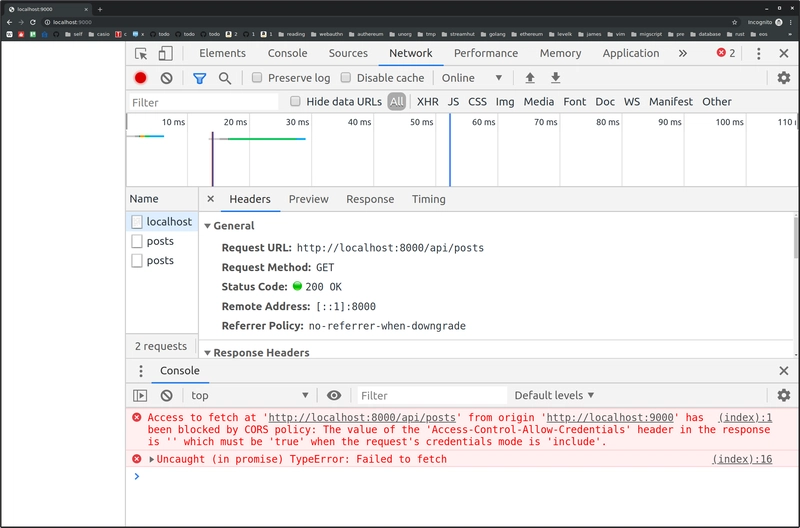Click the network Filter text field
The image size is (800, 528).
203,103
